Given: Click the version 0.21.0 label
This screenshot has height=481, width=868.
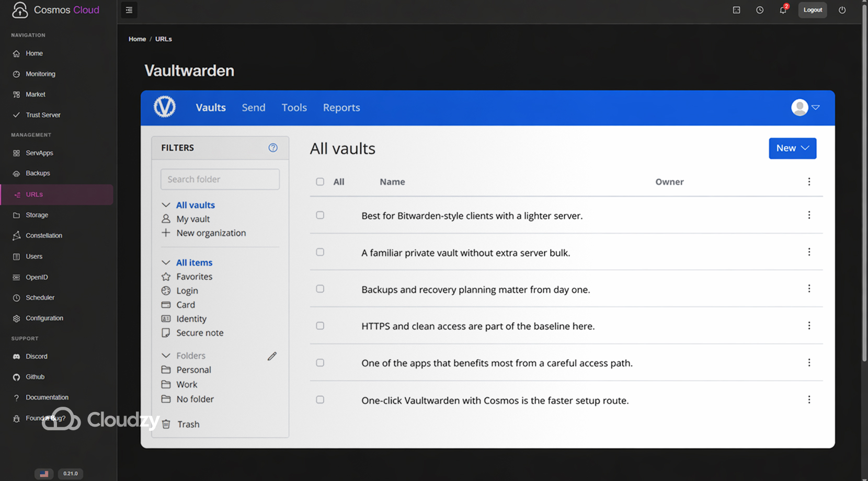Looking at the screenshot, I should (x=70, y=473).
